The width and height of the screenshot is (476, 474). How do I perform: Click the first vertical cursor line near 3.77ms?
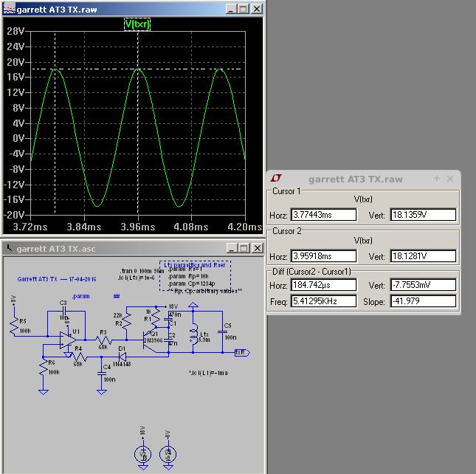54,148
